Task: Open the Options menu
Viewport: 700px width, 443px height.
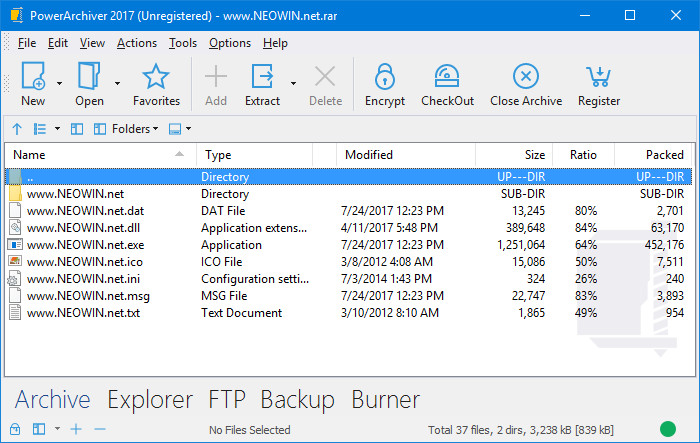Action: (230, 43)
